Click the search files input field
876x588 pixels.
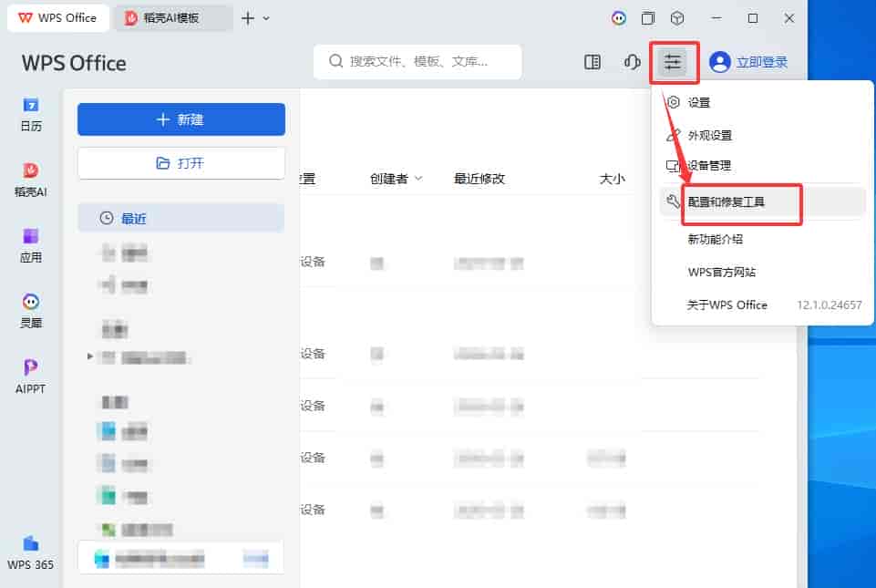417,61
